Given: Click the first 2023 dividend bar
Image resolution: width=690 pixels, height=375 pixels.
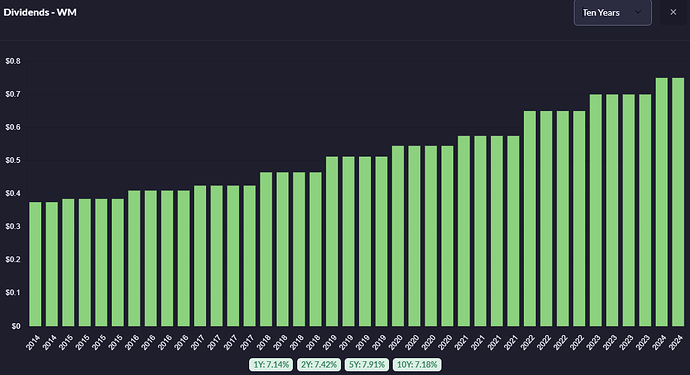Looking at the screenshot, I should click(x=596, y=210).
